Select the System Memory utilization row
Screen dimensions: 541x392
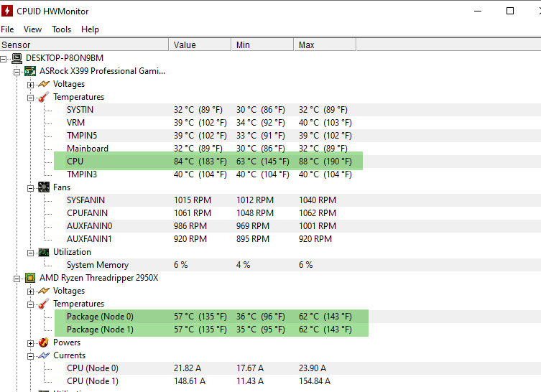pos(303,265)
